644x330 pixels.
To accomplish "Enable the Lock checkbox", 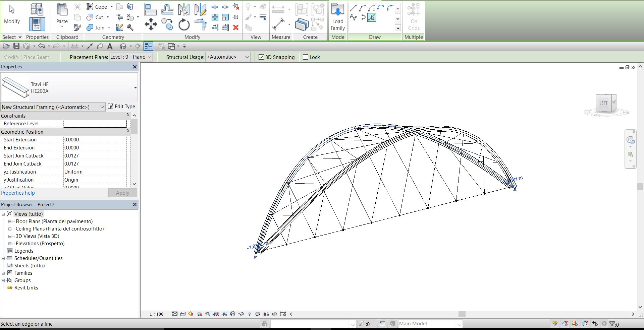I will point(306,57).
